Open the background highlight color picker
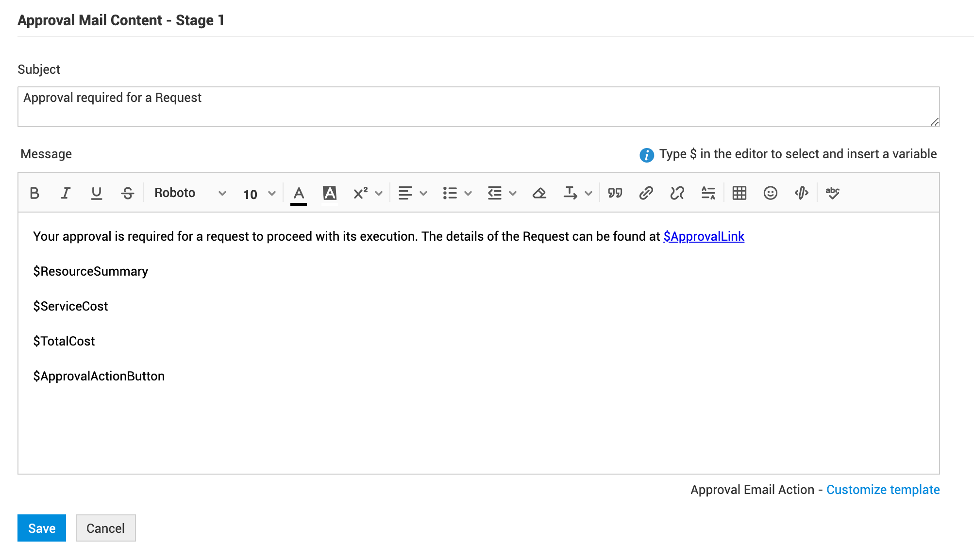The width and height of the screenshot is (974, 560). coord(330,193)
